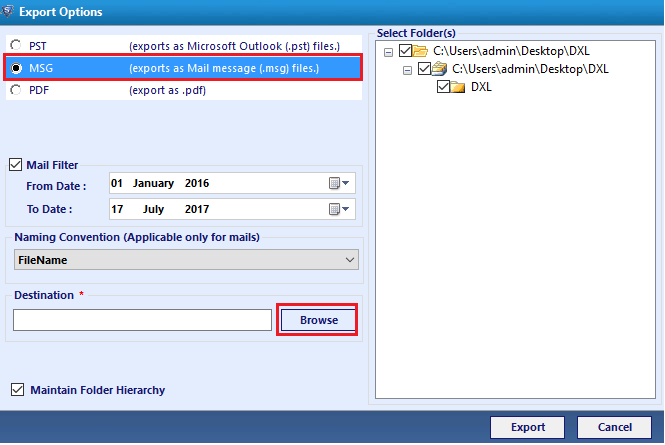Screen dimensions: 665x445
Task: Click the second-level DXL folder icon
Action: (439, 69)
